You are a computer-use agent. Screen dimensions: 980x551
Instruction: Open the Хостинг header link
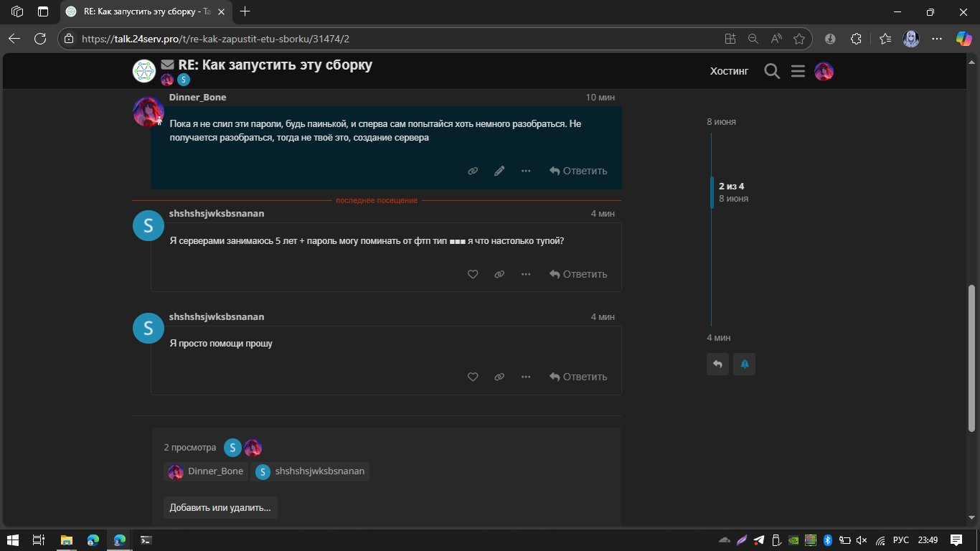pos(729,71)
